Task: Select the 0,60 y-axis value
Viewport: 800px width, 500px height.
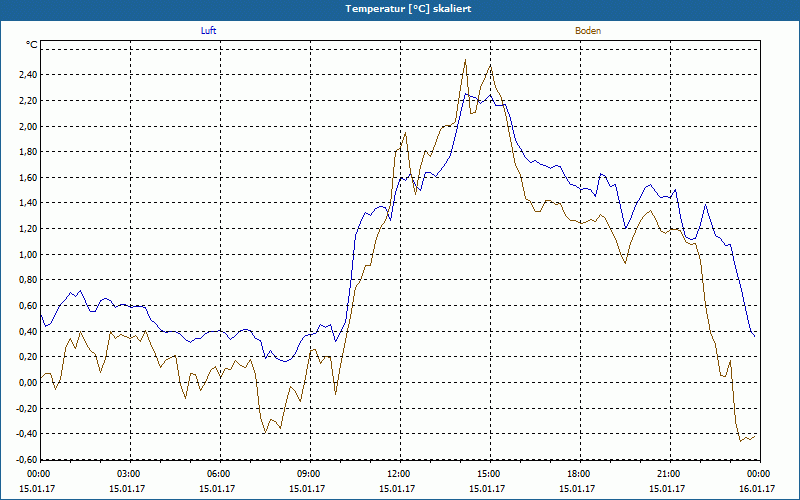Action: pos(29,306)
